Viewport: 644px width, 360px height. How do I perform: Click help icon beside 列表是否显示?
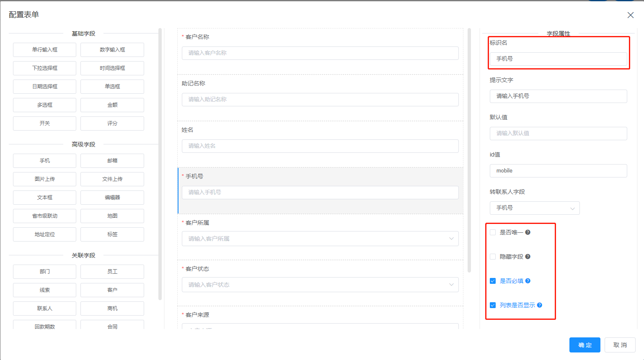pyautogui.click(x=540, y=305)
